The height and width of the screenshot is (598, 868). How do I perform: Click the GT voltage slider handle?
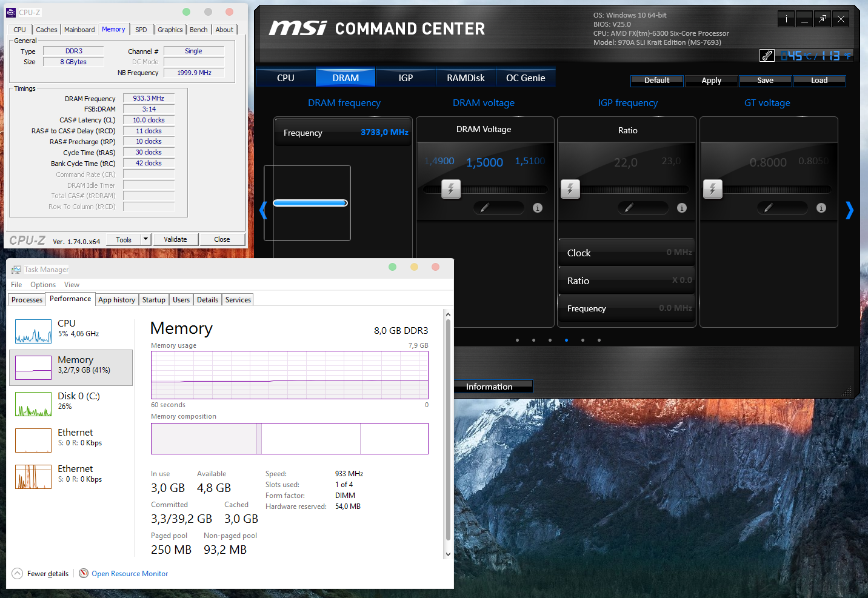(x=713, y=189)
